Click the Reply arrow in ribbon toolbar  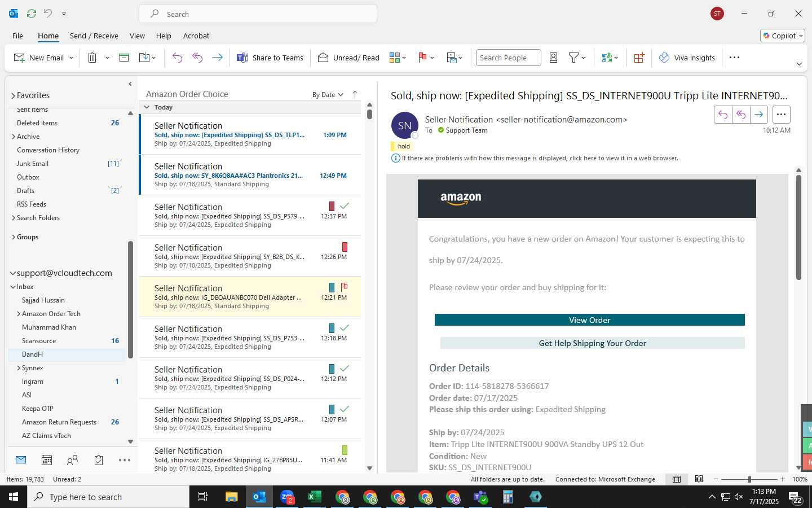click(x=177, y=58)
